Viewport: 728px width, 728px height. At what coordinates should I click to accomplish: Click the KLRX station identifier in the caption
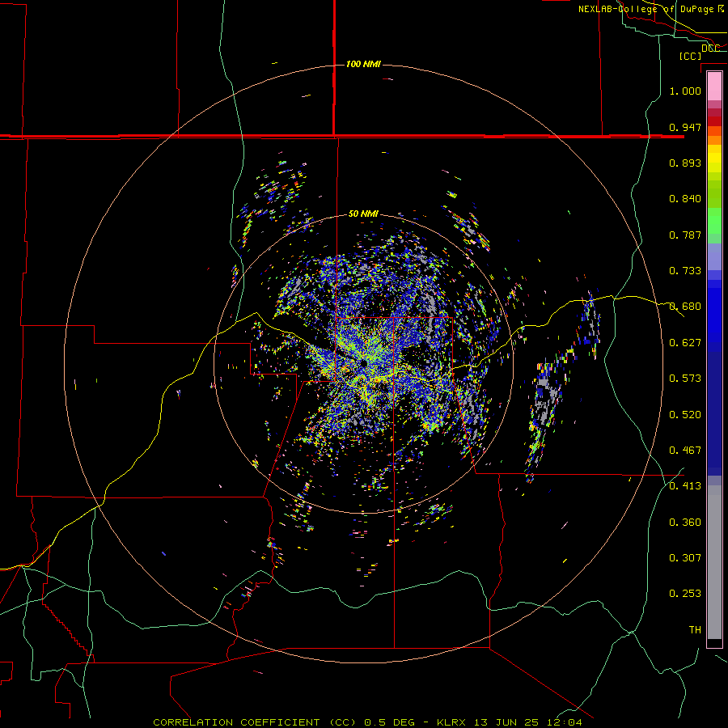point(453,722)
